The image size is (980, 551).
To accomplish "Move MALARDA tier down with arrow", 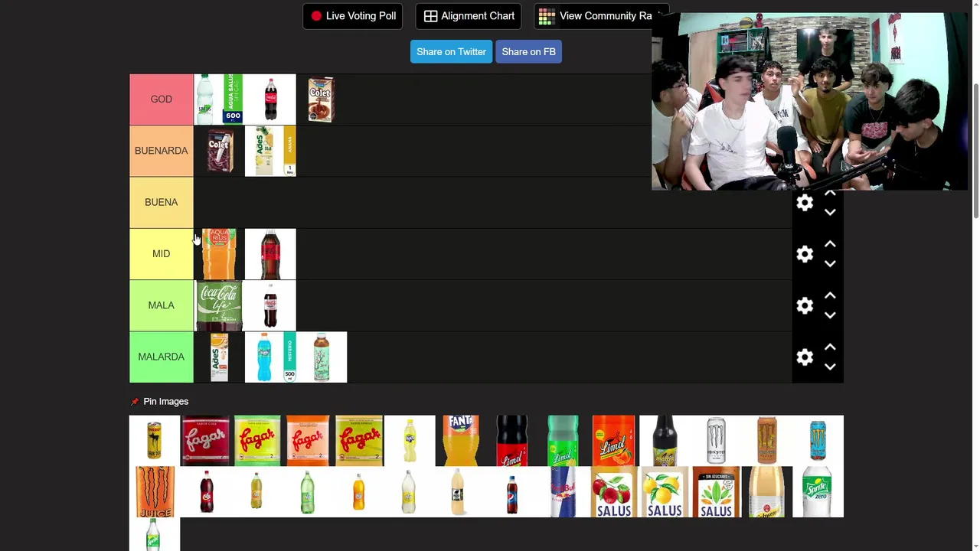I will 830,366.
